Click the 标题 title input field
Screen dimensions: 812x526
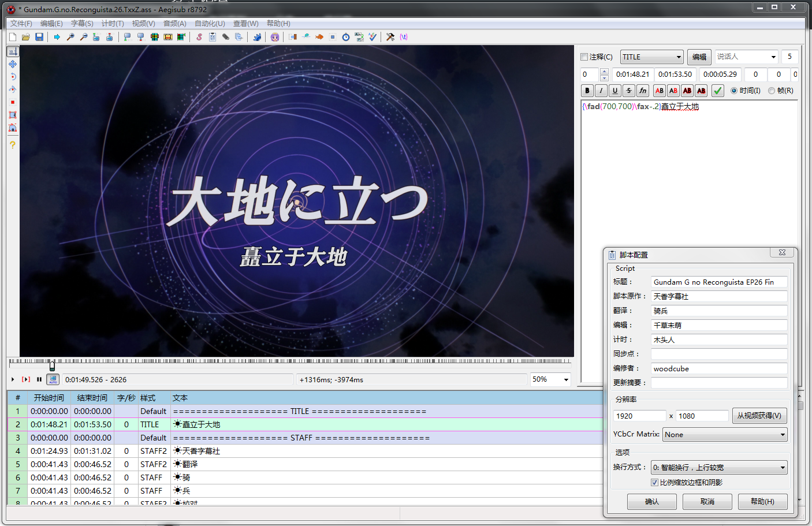[x=719, y=282]
